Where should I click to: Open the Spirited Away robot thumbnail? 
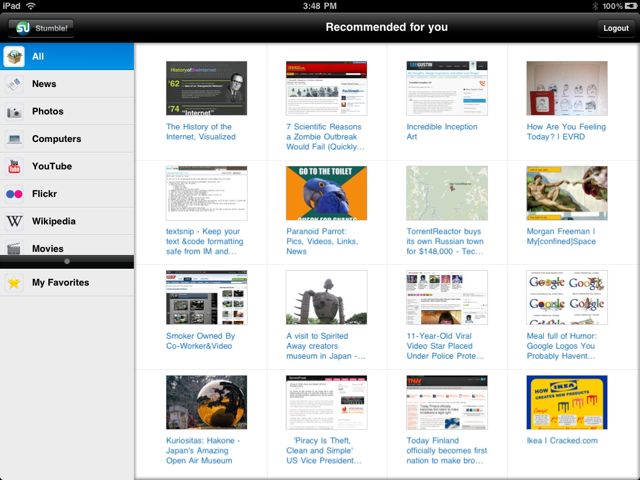tap(327, 298)
